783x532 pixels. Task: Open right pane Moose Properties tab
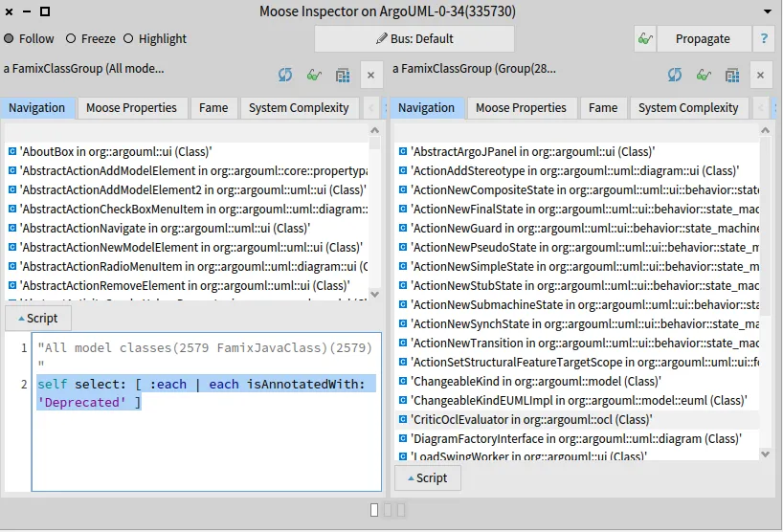521,108
